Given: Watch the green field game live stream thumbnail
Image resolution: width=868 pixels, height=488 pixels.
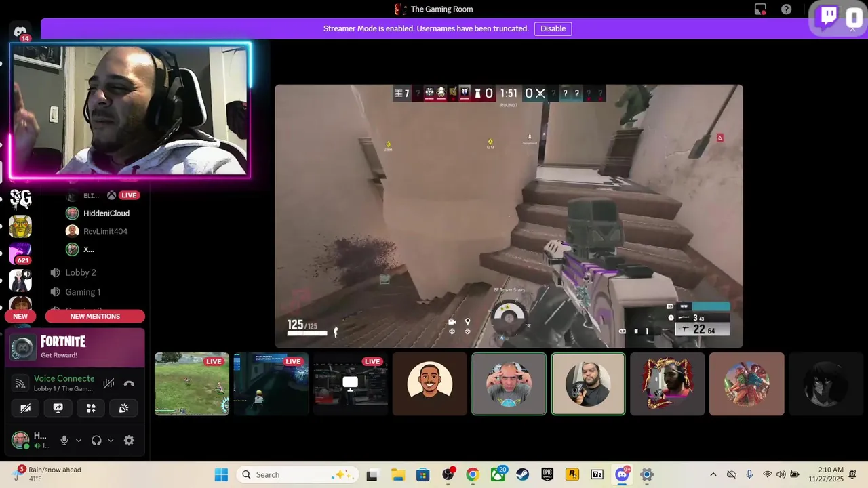Looking at the screenshot, I should point(192,384).
